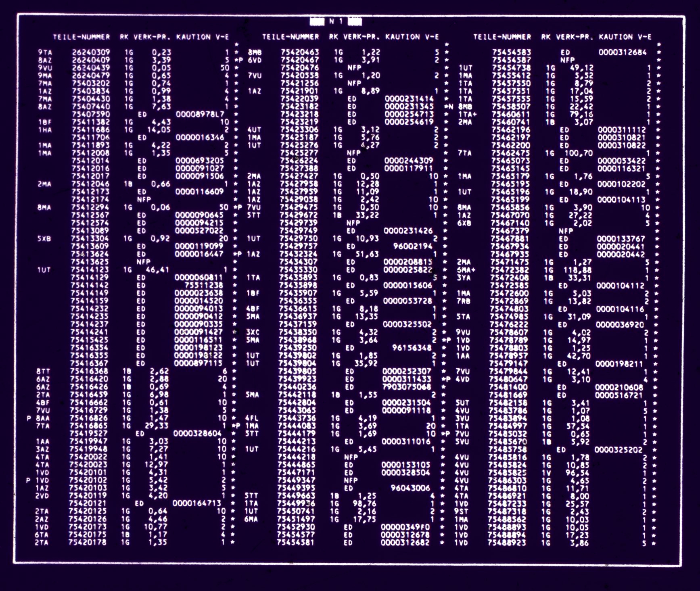Click Kaution value 0000231414
The width and height of the screenshot is (700, 591).
tap(409, 98)
